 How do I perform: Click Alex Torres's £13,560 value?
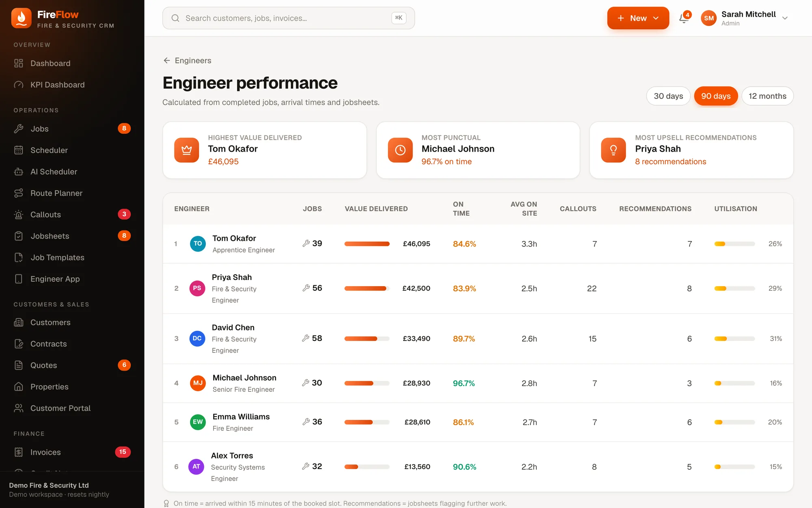pyautogui.click(x=417, y=467)
